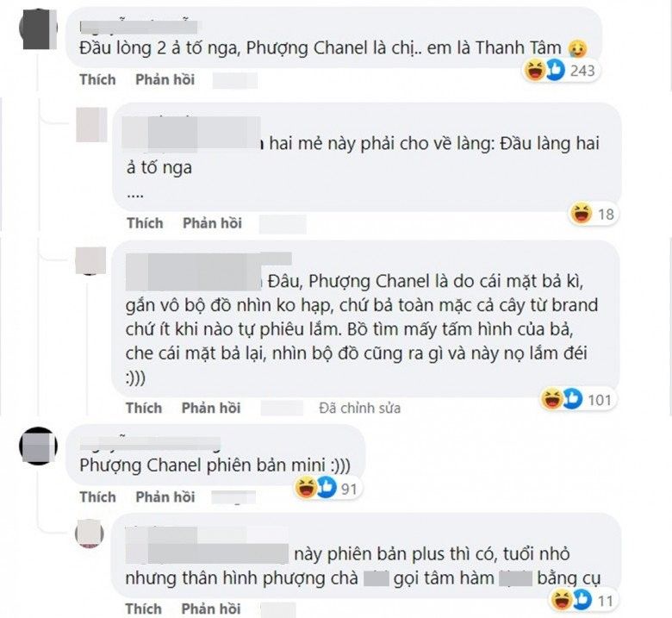The image size is (672, 618).
Task: View the 243 reactions count list
Action: tap(582, 71)
